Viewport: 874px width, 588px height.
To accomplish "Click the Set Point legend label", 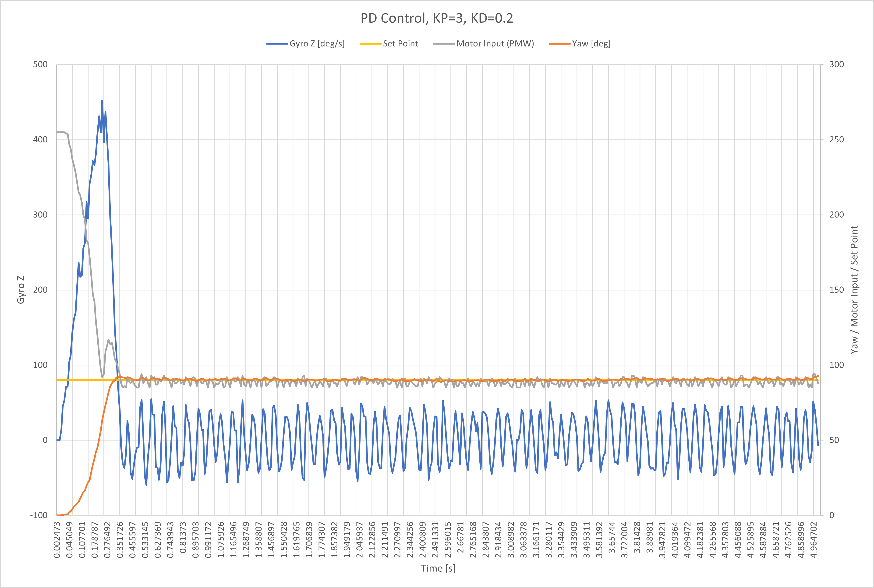I will pyautogui.click(x=400, y=43).
